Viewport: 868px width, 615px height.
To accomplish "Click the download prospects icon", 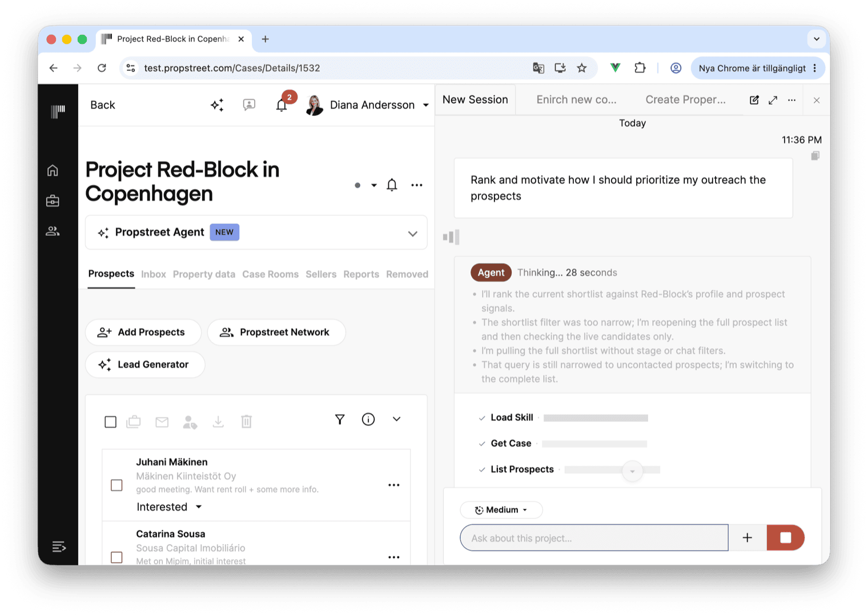I will [218, 421].
